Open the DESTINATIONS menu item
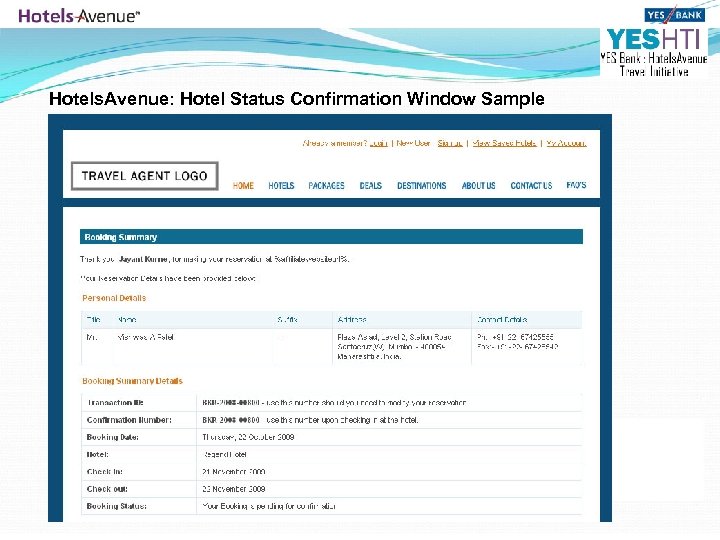Image resolution: width=720 pixels, height=540 pixels. 422,186
